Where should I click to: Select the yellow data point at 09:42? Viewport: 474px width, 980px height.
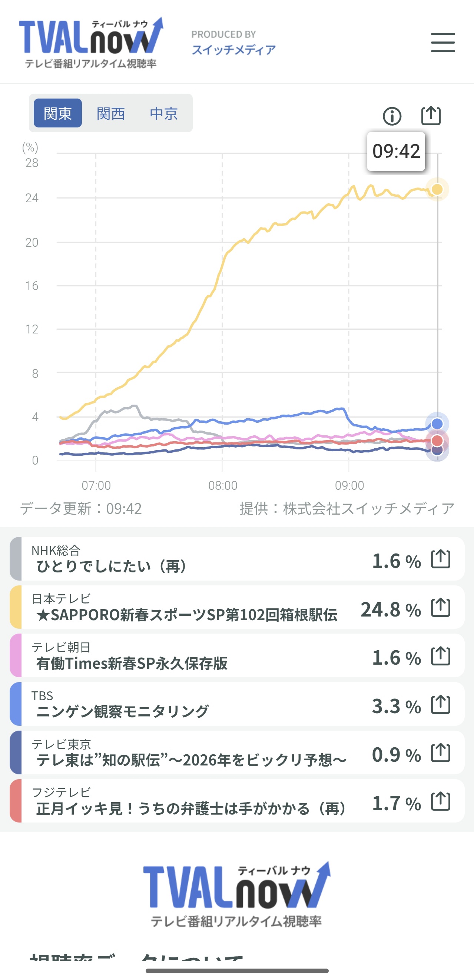437,189
